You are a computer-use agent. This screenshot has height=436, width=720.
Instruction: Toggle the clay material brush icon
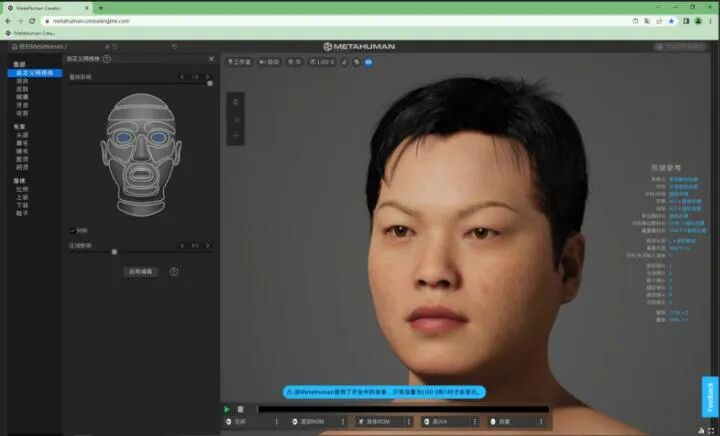click(x=344, y=62)
